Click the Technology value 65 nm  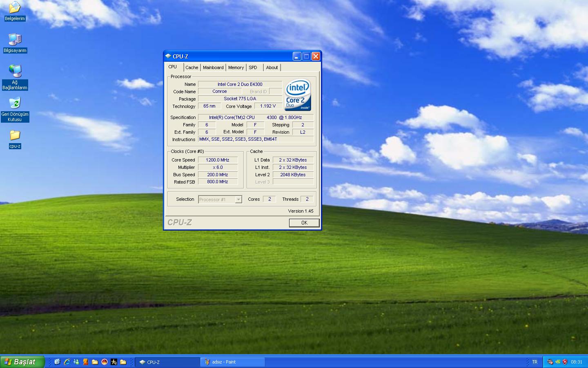pos(209,106)
